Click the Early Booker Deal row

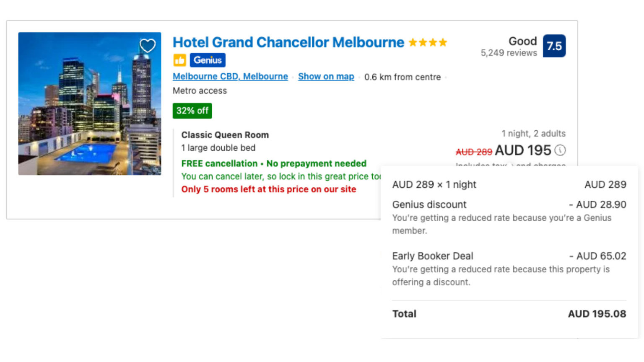pos(433,256)
